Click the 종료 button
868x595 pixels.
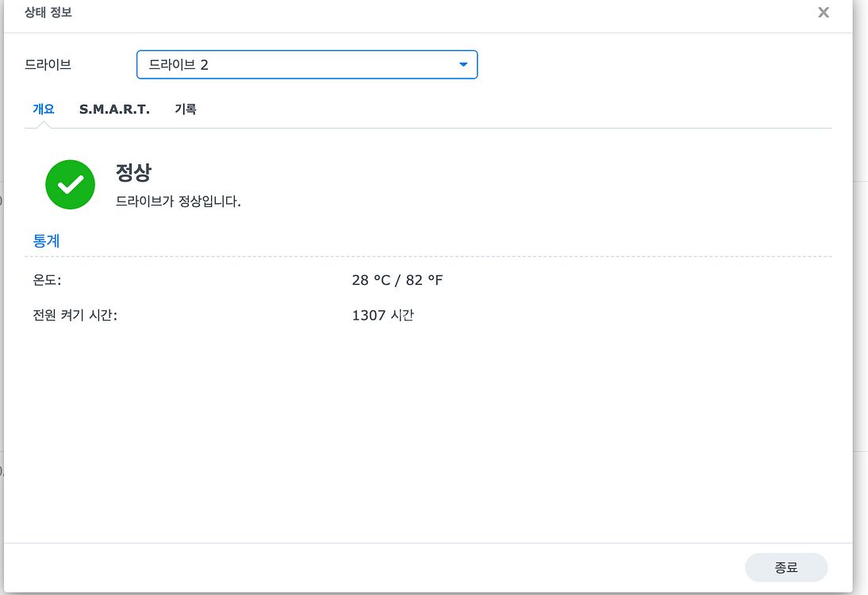tap(785, 567)
